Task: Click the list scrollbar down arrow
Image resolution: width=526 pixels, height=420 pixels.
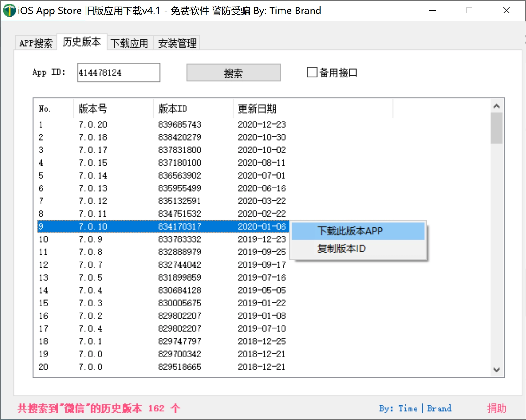Action: [x=496, y=370]
